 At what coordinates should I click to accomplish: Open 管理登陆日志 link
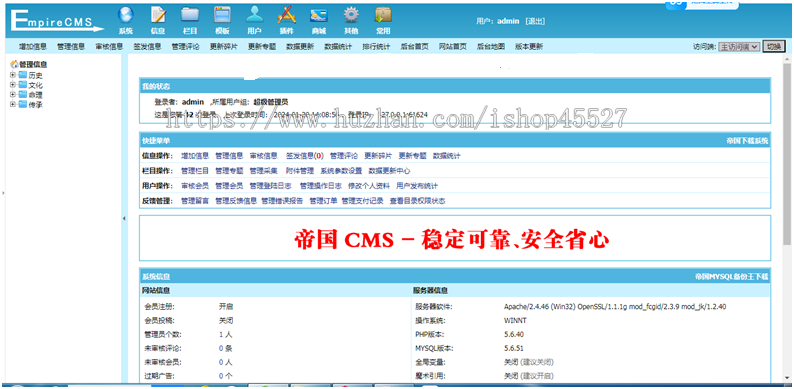click(270, 186)
